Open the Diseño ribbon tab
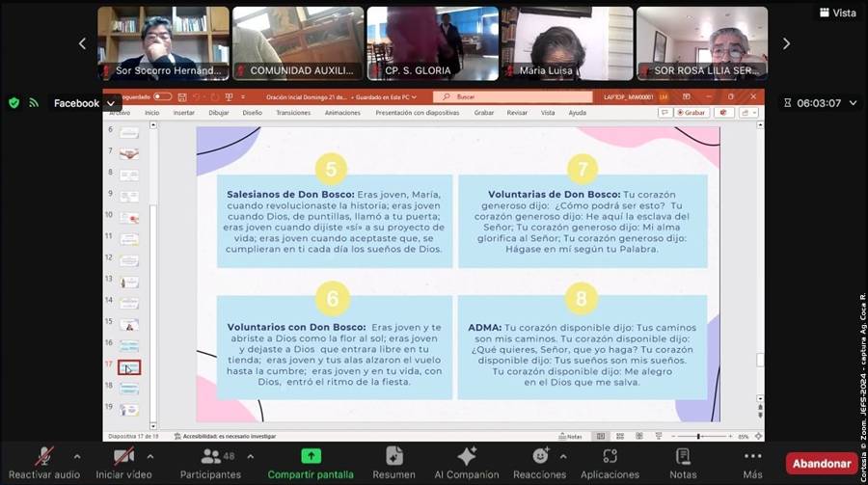868x485 pixels. point(252,113)
